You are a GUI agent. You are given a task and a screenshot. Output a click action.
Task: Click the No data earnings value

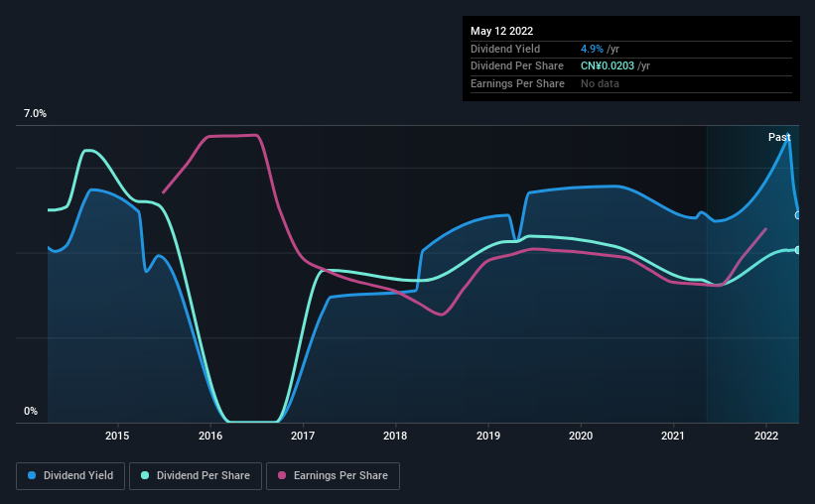click(x=600, y=83)
